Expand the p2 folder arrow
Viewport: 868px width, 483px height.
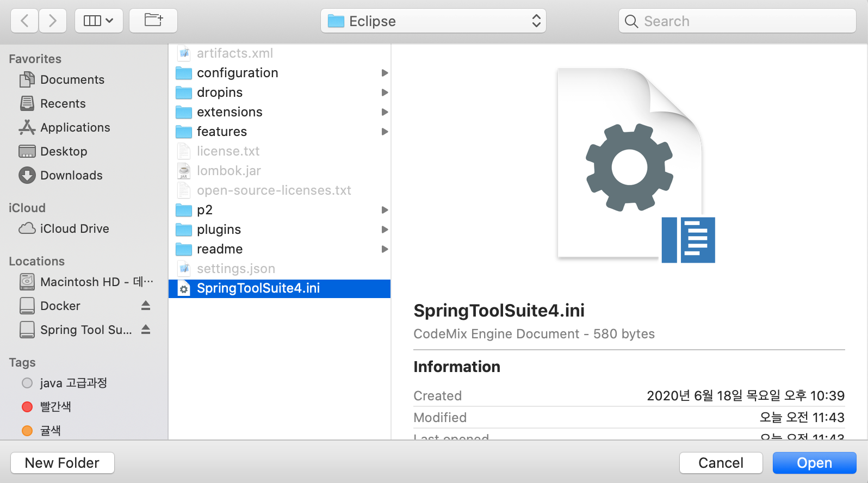[x=385, y=210]
